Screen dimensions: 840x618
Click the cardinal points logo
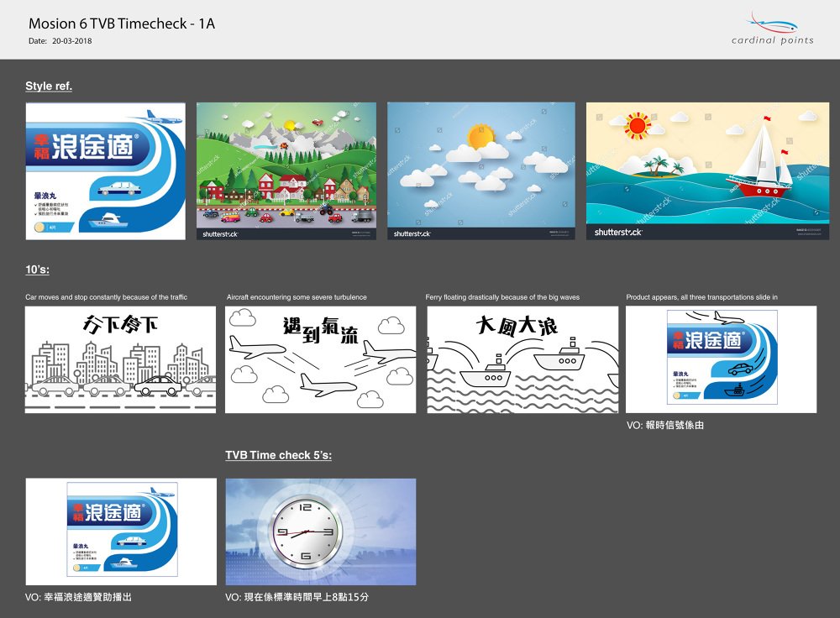coord(771,29)
